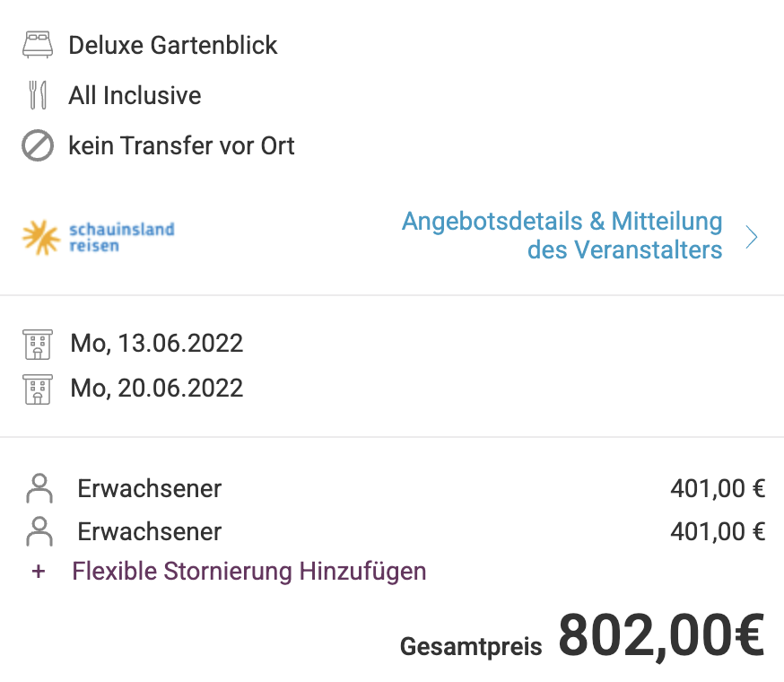Image resolution: width=784 pixels, height=682 pixels.
Task: Open Angebotsdetails & Mitteilung des Veranstalters
Action: pyautogui.click(x=562, y=235)
